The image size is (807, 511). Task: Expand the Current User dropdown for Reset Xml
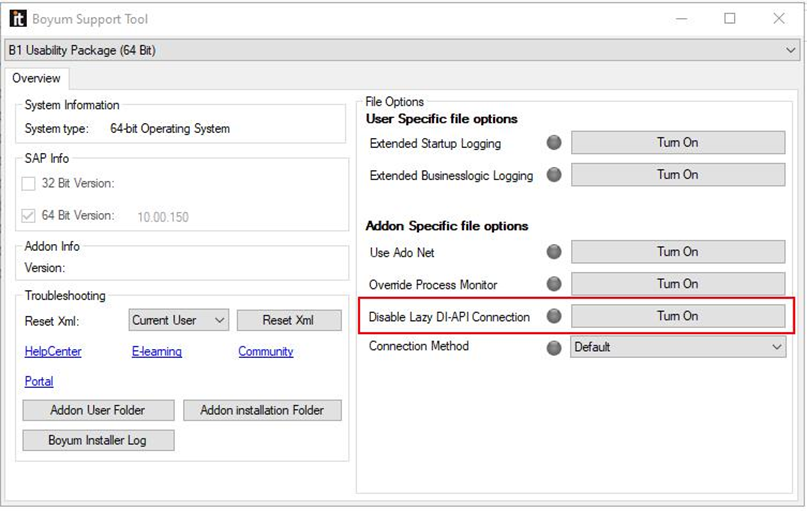point(179,320)
